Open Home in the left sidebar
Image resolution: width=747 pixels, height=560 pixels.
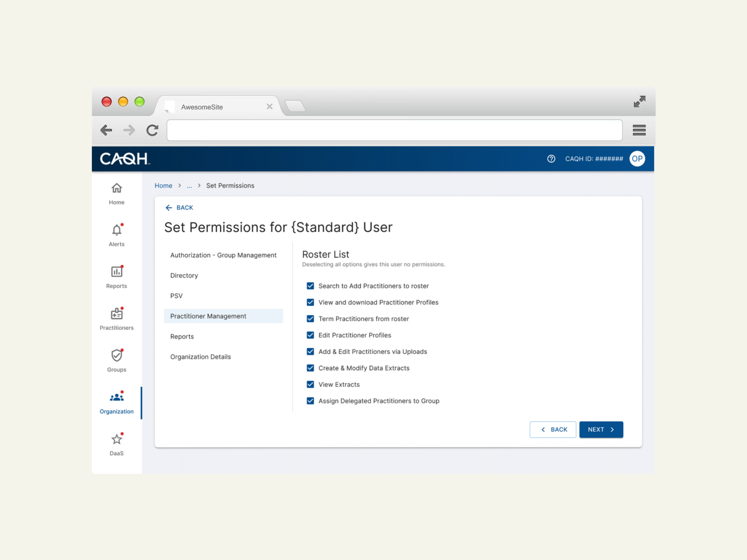[116, 194]
